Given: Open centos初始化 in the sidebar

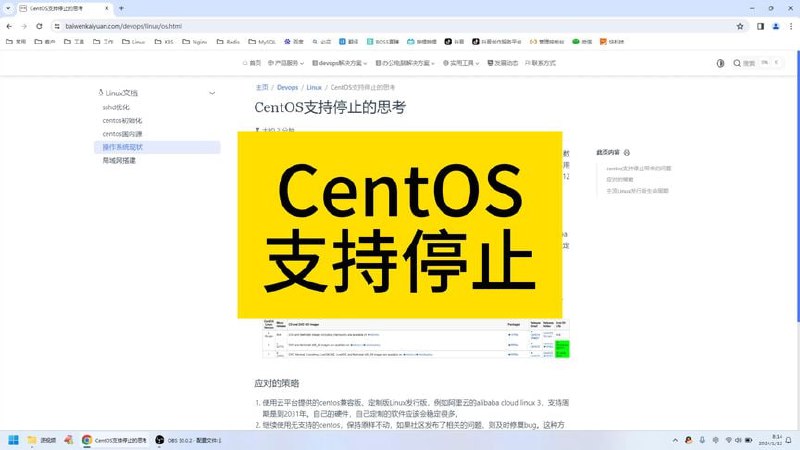Looking at the screenshot, I should click(122, 120).
